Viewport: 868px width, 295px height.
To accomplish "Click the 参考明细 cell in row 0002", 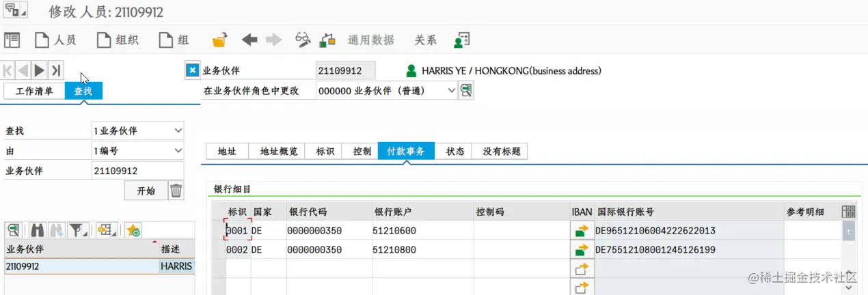I will tap(812, 250).
